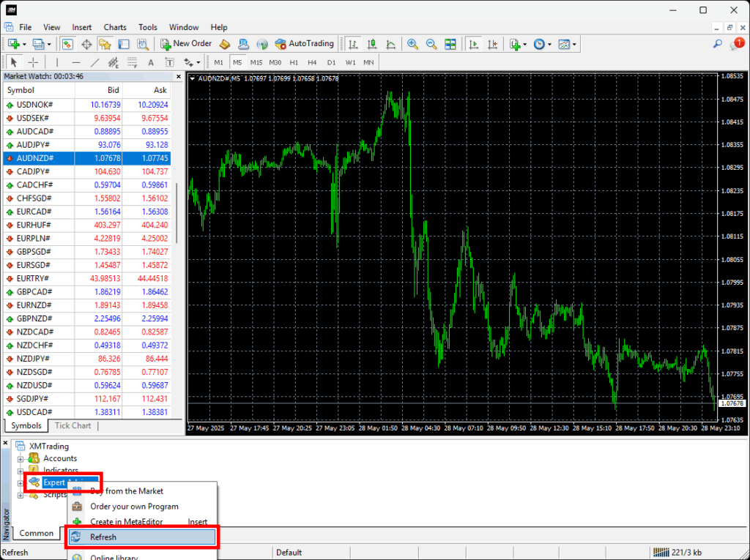Switch chart to Line Chart mode
Screen dimensions: 750x560
(391, 44)
